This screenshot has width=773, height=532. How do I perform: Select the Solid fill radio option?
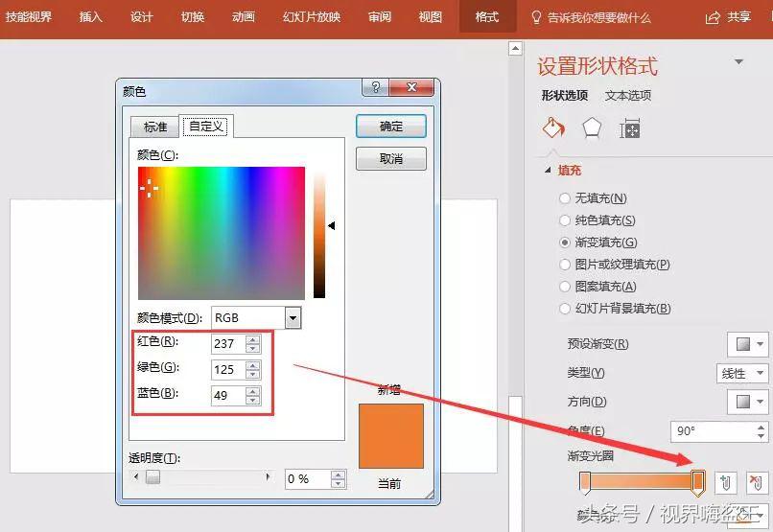[565, 220]
